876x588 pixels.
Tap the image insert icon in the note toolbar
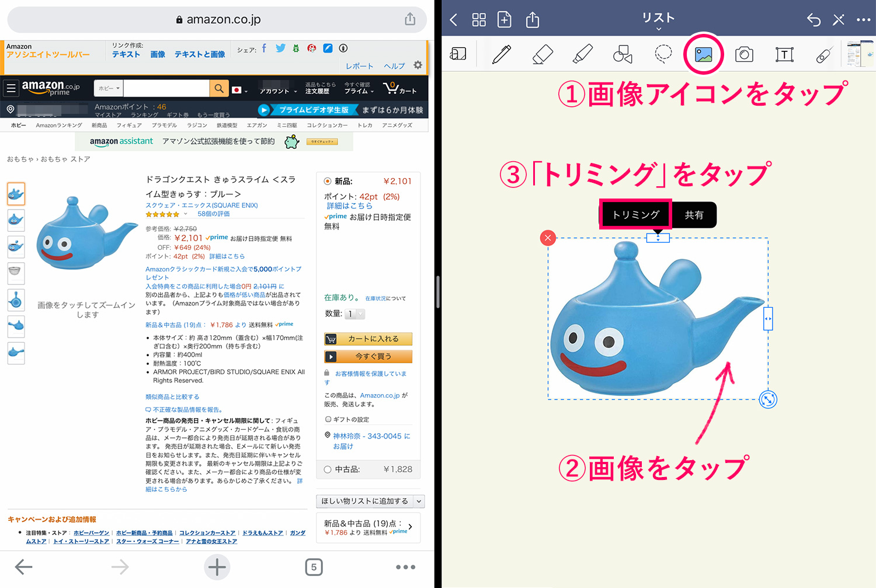click(704, 55)
